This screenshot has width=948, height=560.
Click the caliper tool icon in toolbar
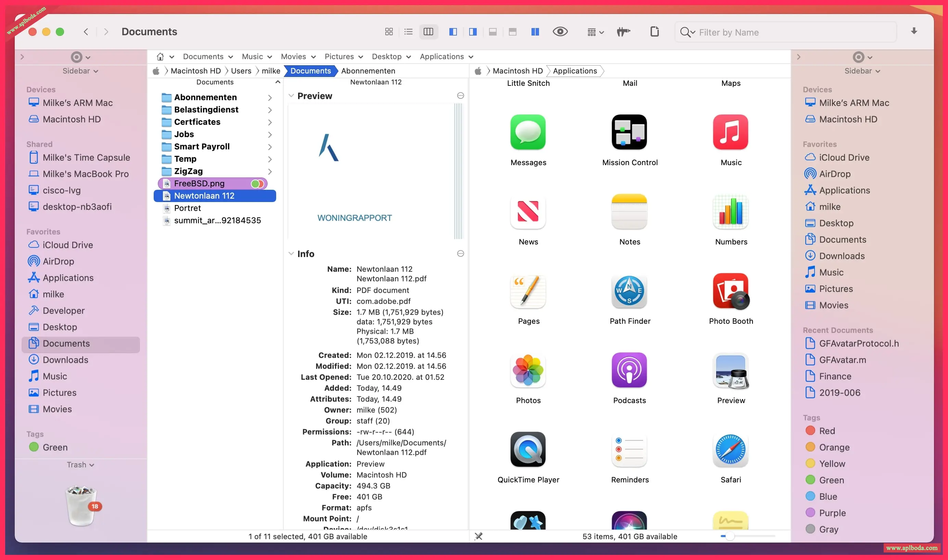coord(623,32)
